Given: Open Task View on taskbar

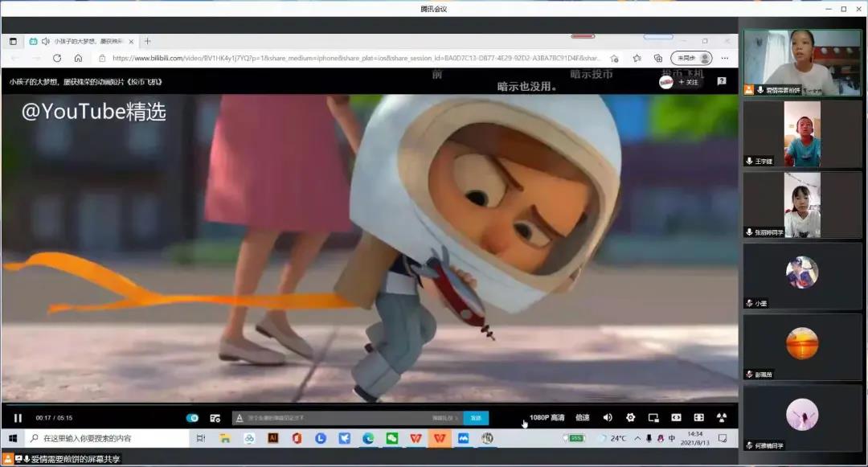Looking at the screenshot, I should 200,438.
